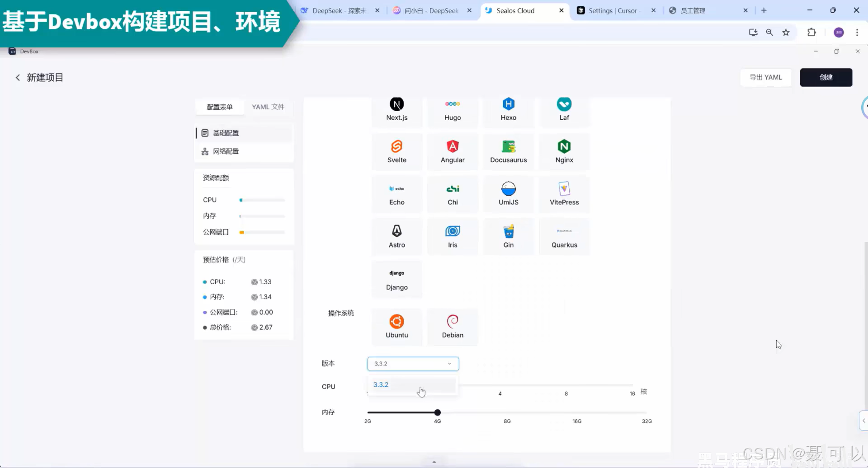Select the Iris framework icon

[453, 231]
